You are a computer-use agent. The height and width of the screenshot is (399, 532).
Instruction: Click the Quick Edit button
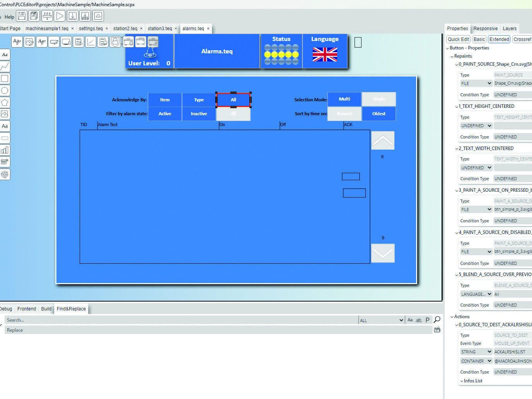tap(458, 39)
